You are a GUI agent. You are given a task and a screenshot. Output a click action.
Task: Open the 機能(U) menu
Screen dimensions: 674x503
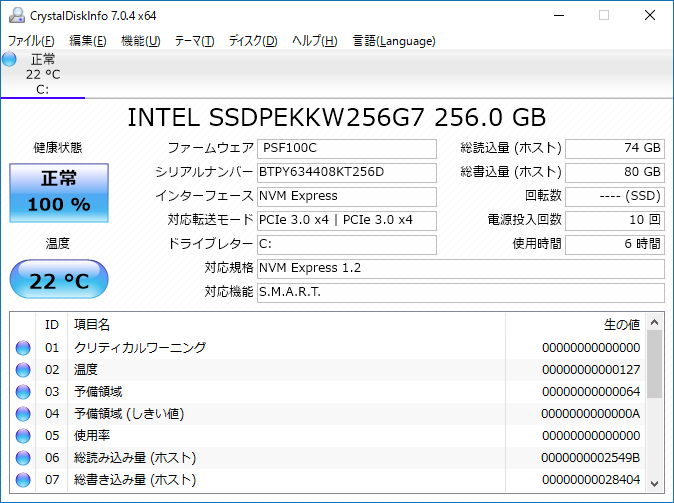click(140, 41)
